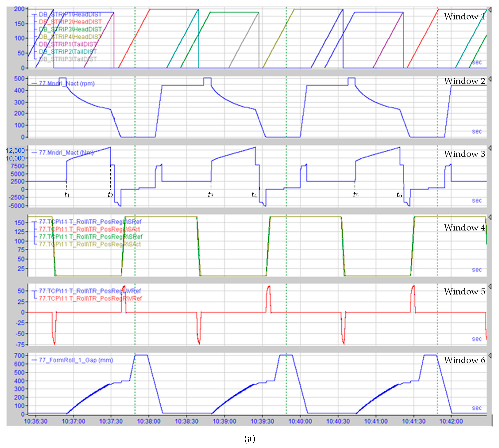This screenshot has height=448, width=499.
Task: Click the triangle marker beside Window 2
Action: pyautogui.click(x=490, y=79)
